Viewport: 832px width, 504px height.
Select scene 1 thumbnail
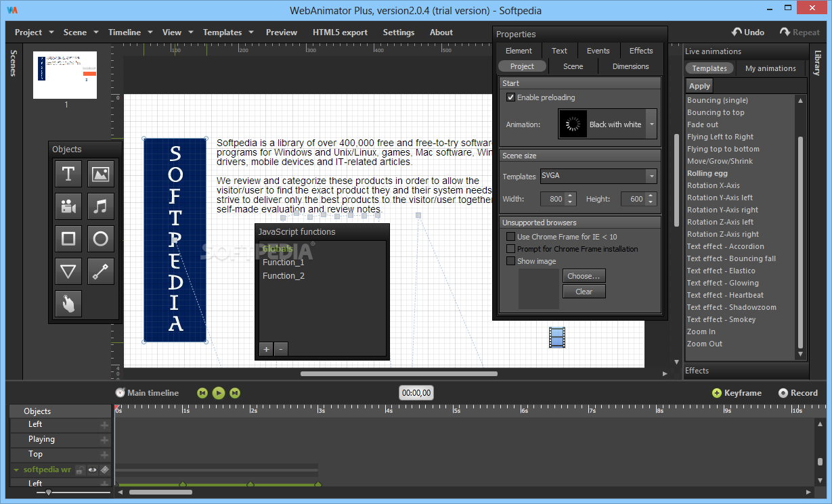pos(65,75)
